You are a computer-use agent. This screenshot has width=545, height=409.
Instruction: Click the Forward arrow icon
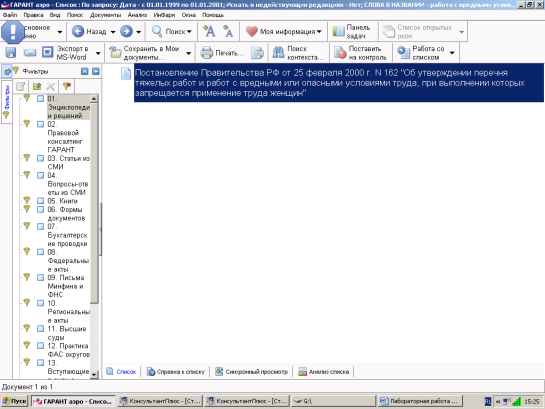pyautogui.click(x=126, y=31)
